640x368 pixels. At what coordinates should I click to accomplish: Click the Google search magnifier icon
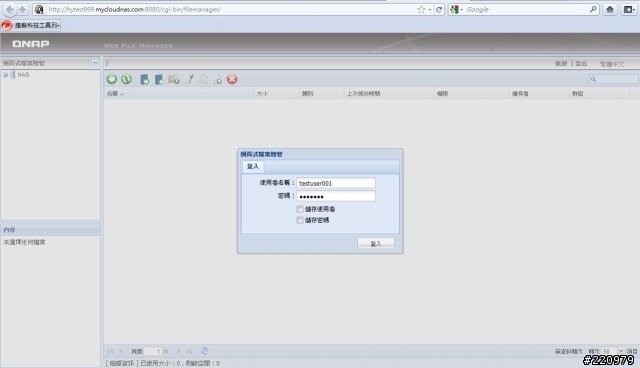point(593,9)
